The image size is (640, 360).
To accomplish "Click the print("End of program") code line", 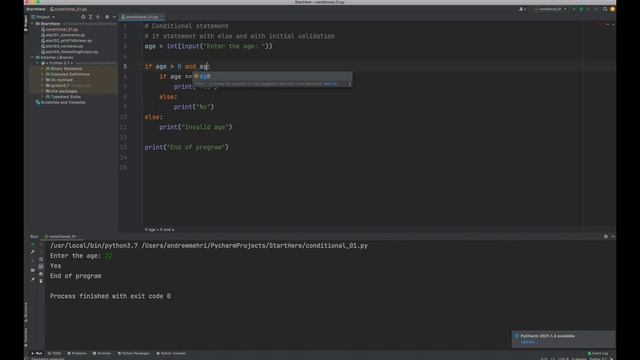I will [187, 147].
